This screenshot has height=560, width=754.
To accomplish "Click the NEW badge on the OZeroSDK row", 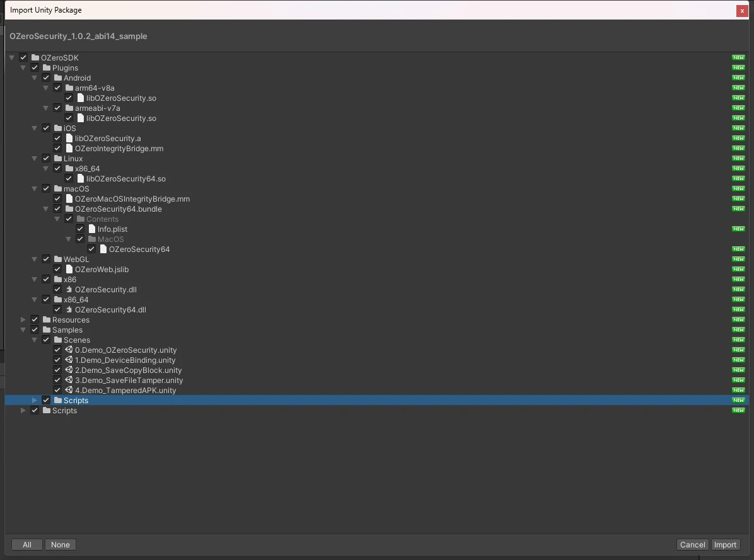I will click(738, 57).
